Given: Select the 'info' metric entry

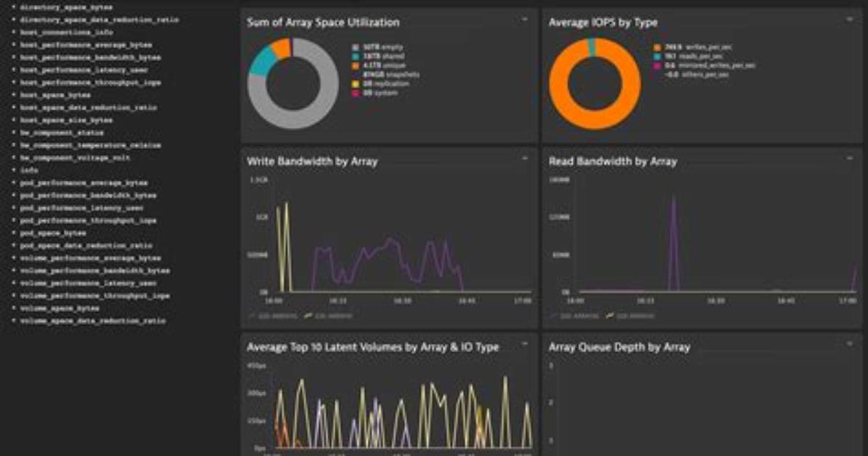Looking at the screenshot, I should (x=29, y=171).
